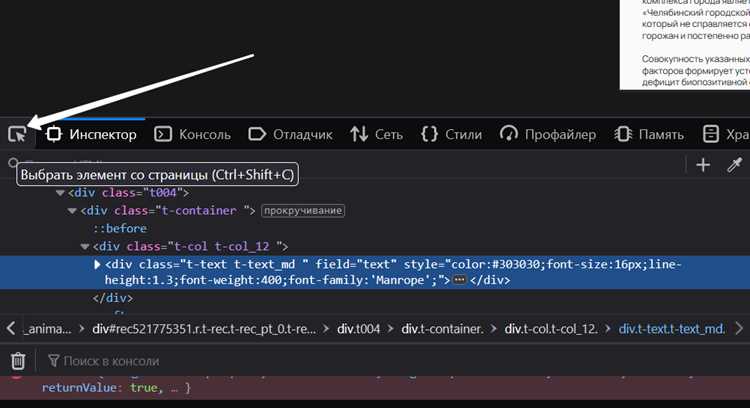
Task: Click the returnValue: true console entry
Action: pyautogui.click(x=116, y=387)
